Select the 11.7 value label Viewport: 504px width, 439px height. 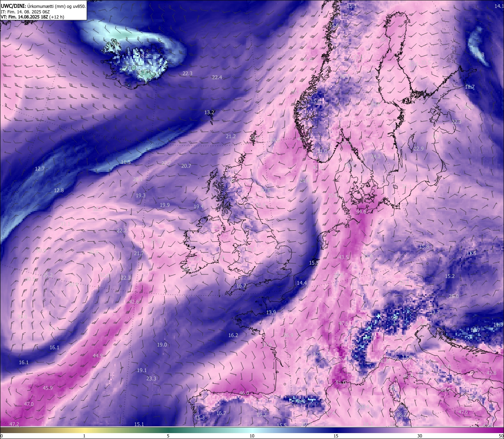click(470, 87)
